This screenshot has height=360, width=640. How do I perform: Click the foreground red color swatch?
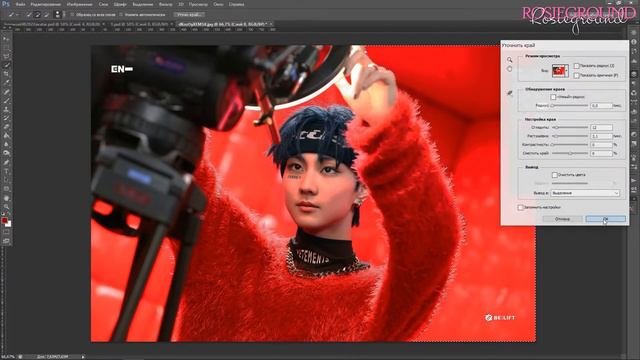coord(4,220)
